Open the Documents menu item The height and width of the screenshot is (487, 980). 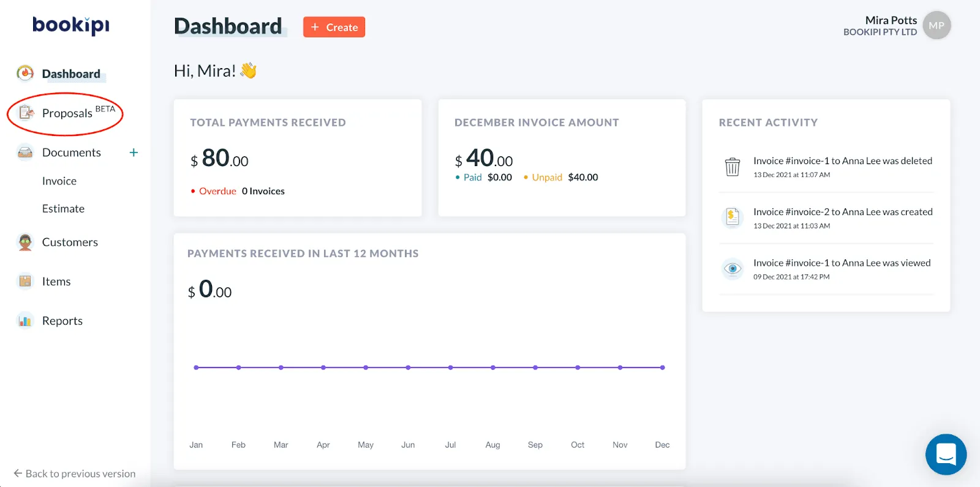[x=72, y=153]
